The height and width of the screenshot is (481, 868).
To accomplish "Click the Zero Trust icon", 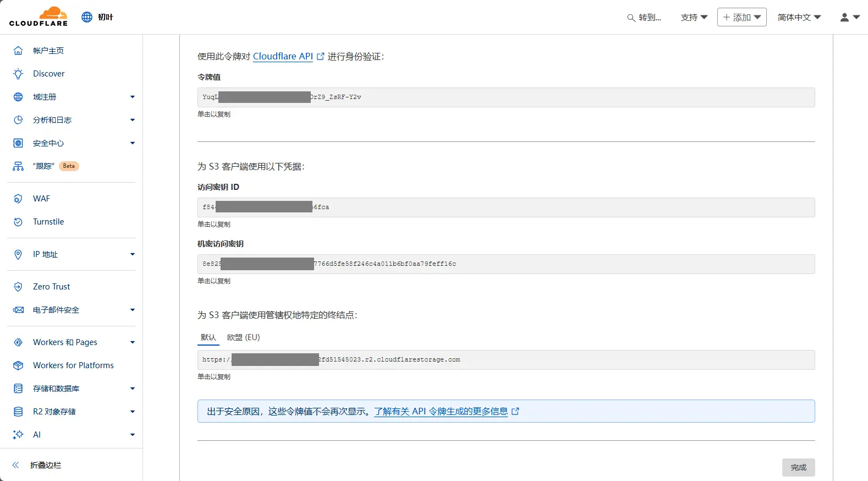I will 18,287.
